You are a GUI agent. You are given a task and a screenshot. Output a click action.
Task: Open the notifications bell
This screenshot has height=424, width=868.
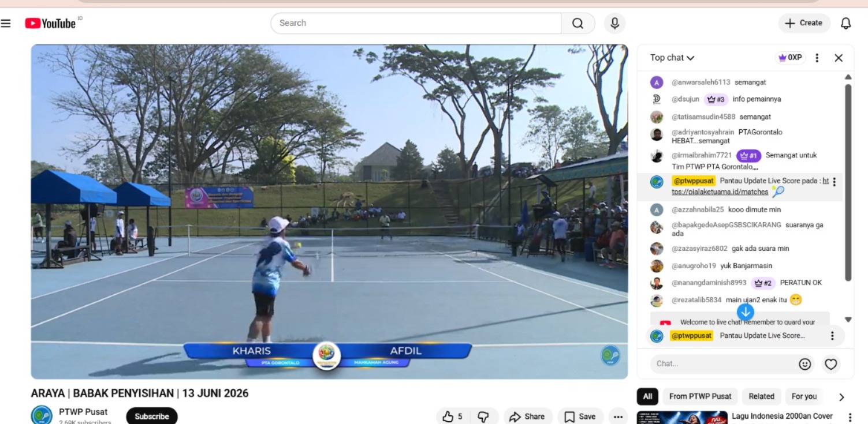(845, 23)
